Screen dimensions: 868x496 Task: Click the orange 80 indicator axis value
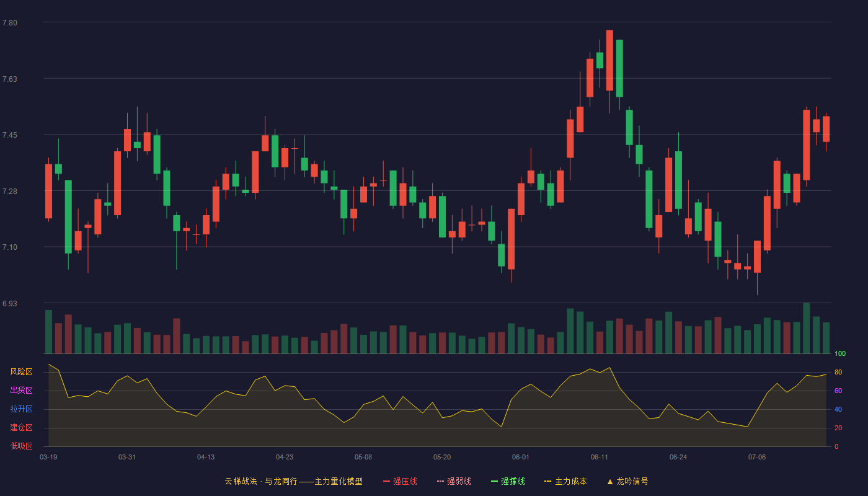pyautogui.click(x=838, y=372)
